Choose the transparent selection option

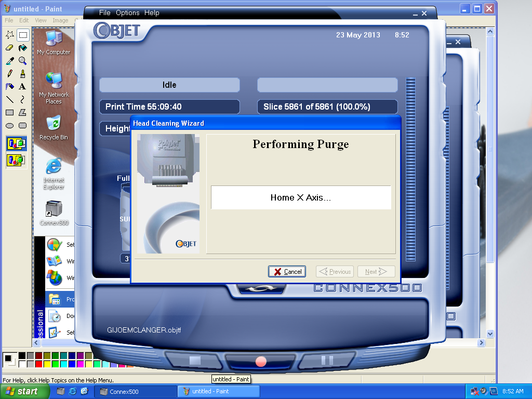coord(16,159)
